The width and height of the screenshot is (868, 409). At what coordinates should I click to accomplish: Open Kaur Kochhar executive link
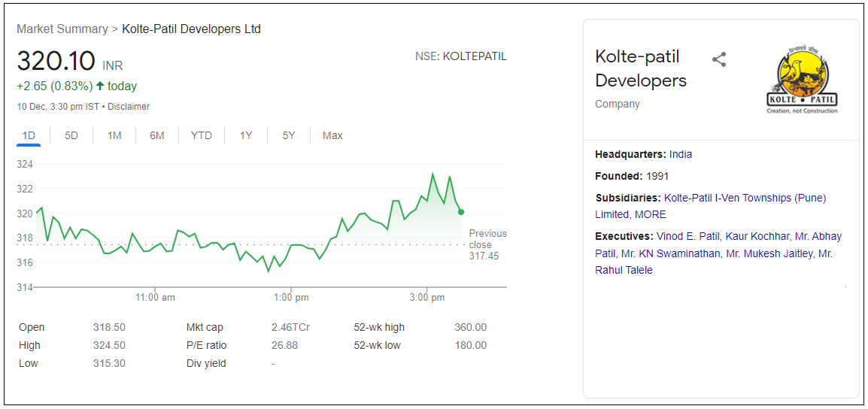(x=757, y=236)
